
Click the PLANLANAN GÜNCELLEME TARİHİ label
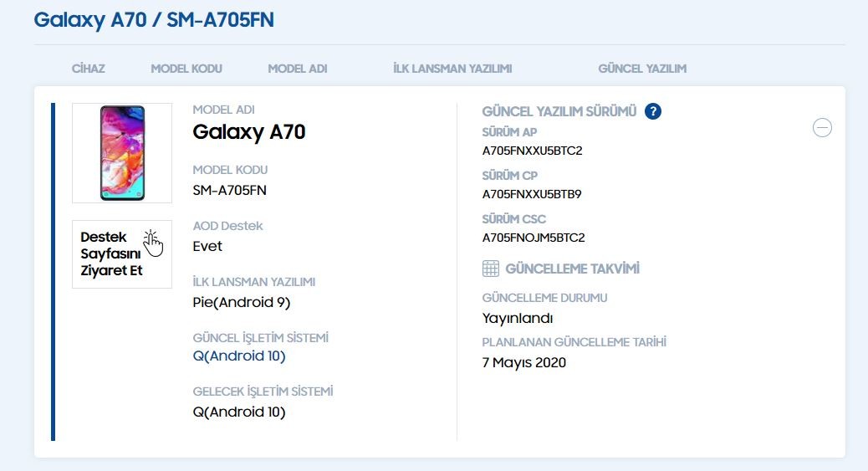click(574, 342)
